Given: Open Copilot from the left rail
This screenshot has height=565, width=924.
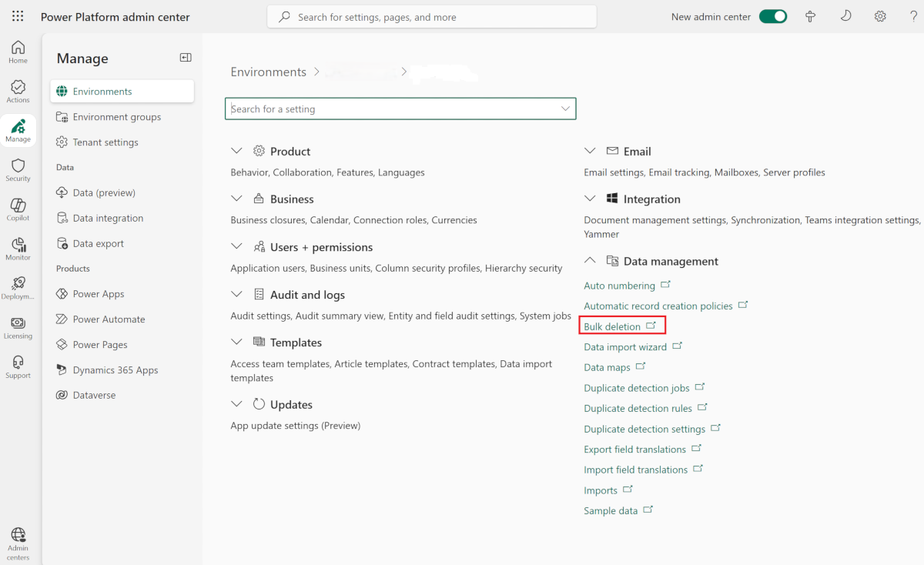Looking at the screenshot, I should 18,209.
